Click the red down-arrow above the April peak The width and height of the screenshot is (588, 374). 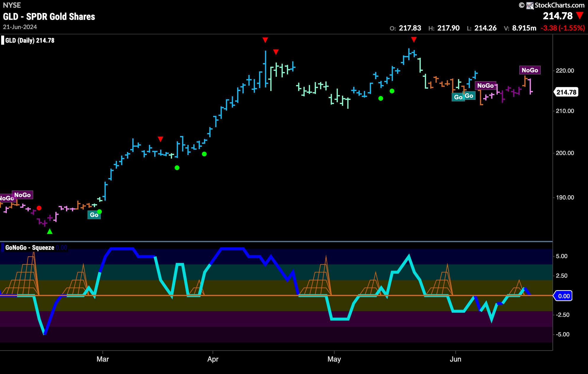tap(265, 40)
